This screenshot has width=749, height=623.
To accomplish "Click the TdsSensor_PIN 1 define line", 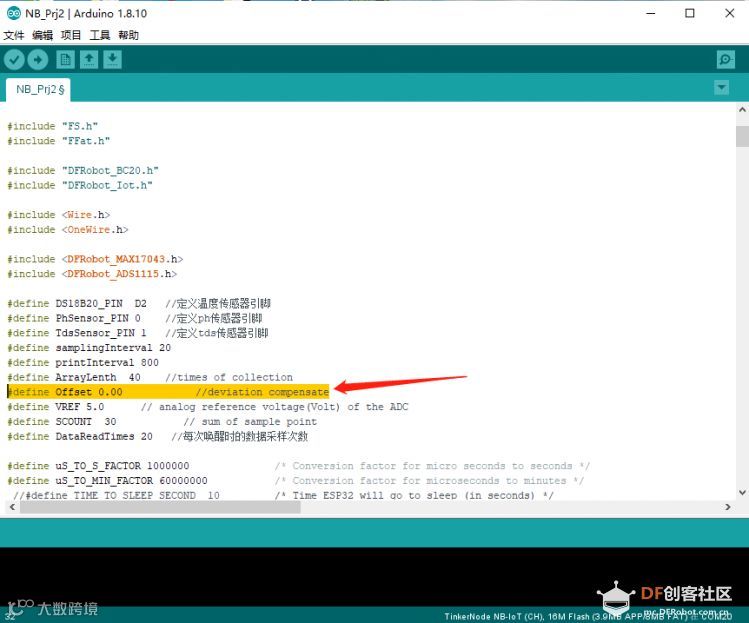I will [x=138, y=333].
